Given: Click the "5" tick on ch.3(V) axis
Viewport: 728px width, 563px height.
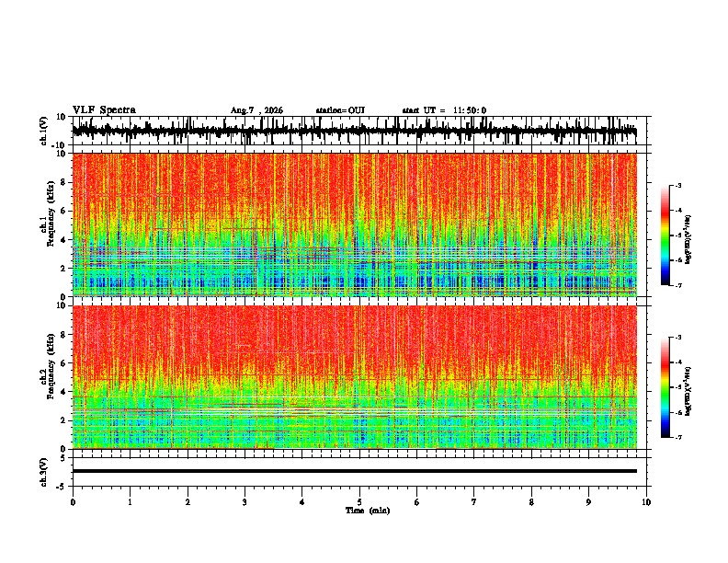Looking at the screenshot, I should pyautogui.click(x=63, y=458).
